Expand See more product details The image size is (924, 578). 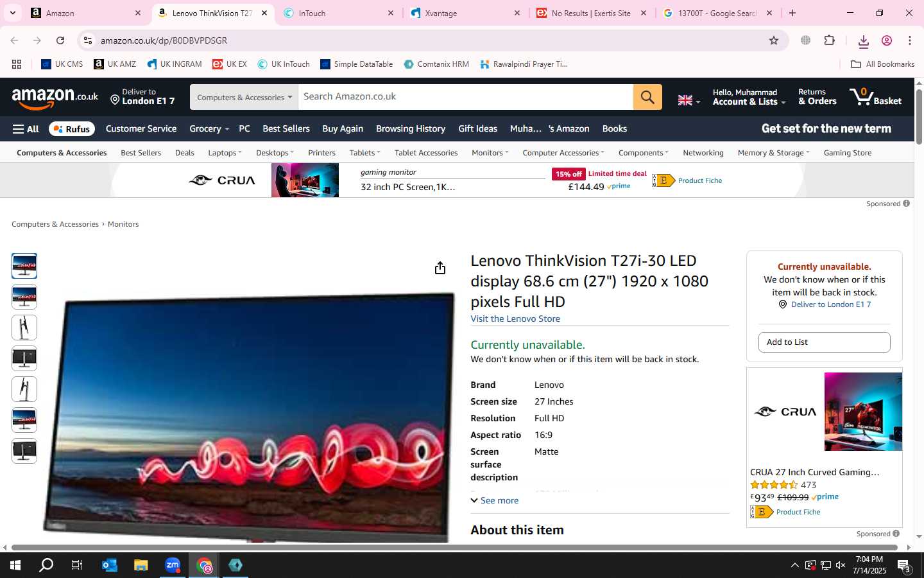495,500
